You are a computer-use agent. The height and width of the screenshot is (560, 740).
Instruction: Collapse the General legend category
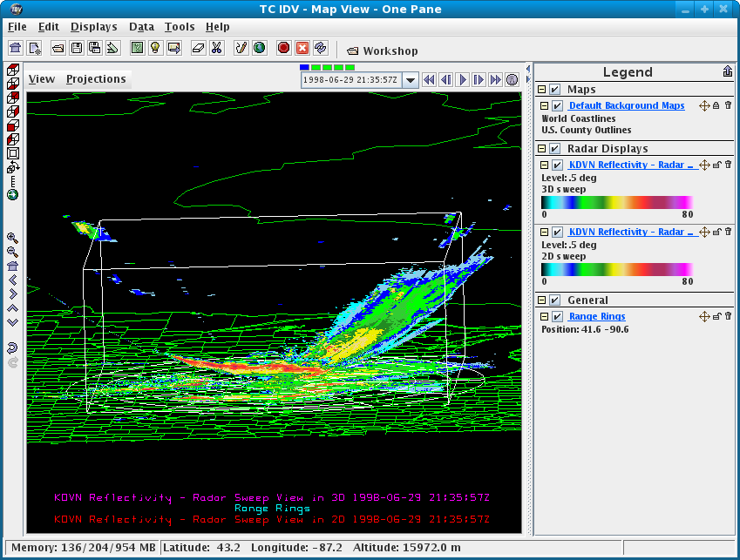coord(542,300)
